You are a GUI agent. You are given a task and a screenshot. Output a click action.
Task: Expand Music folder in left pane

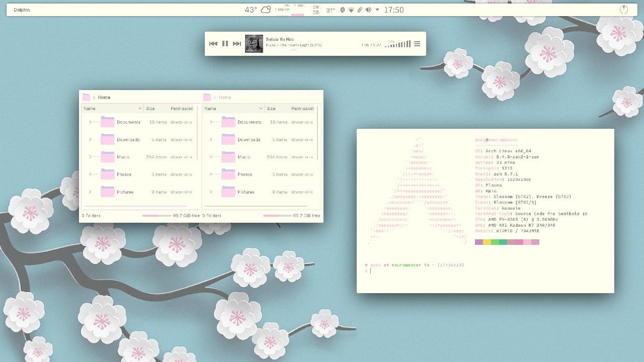tap(90, 157)
